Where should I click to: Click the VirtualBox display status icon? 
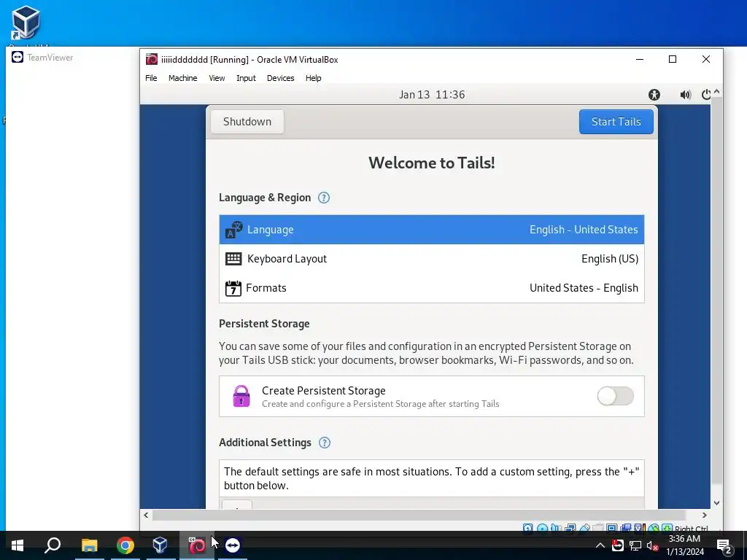pos(612,528)
